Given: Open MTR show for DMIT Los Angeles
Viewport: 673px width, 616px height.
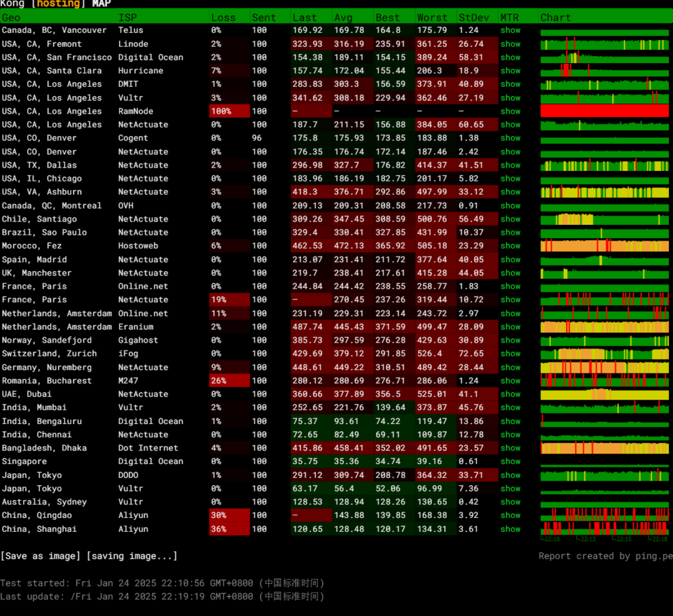Looking at the screenshot, I should [x=510, y=84].
